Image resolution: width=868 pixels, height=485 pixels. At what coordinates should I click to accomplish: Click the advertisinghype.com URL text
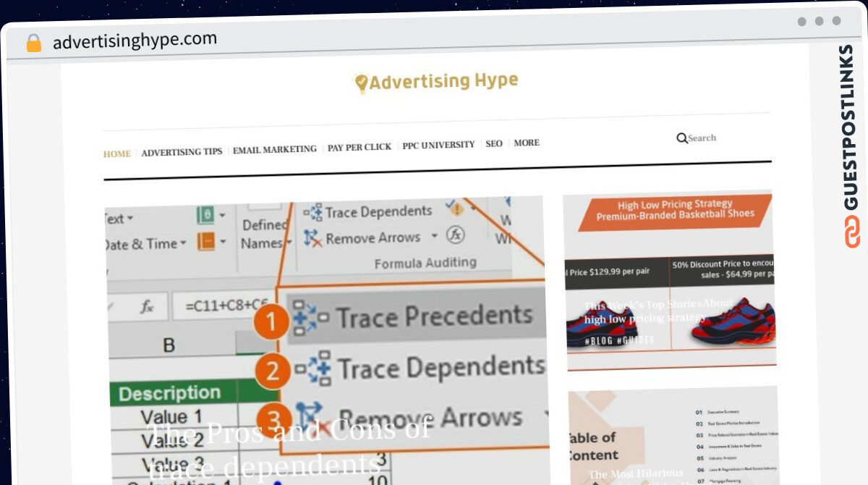click(135, 40)
